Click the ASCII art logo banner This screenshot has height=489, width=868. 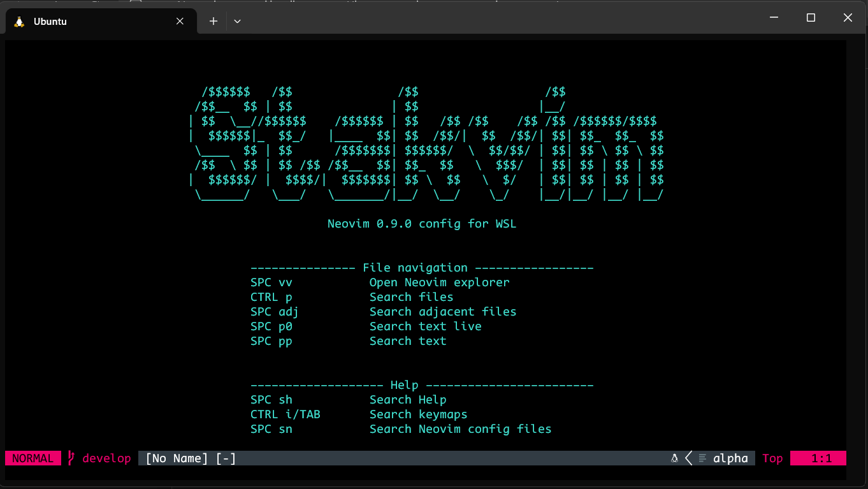[x=426, y=144]
